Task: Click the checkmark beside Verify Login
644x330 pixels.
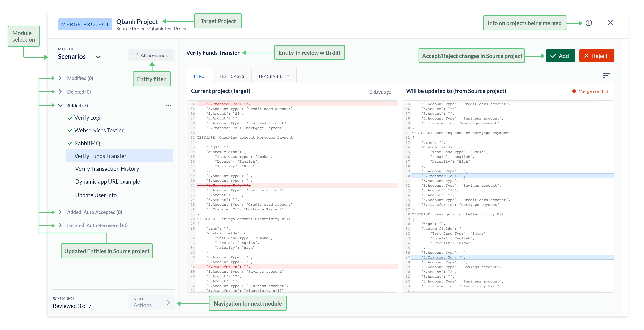Action: (x=70, y=118)
